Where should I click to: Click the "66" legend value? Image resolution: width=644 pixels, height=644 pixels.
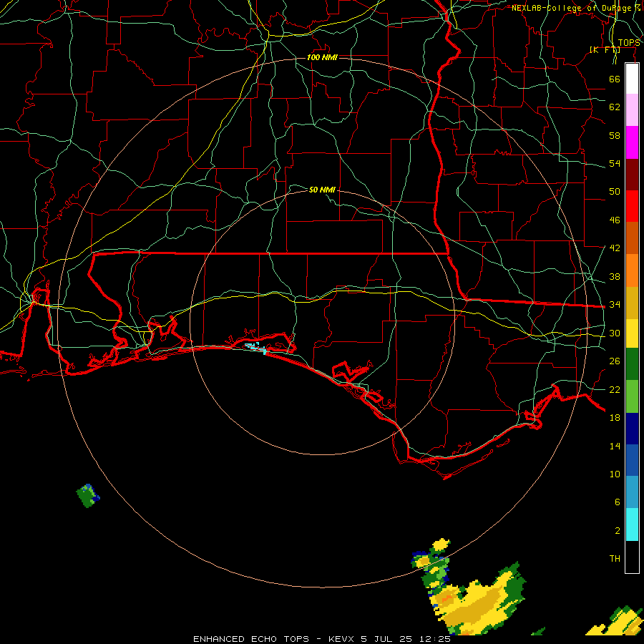tap(615, 79)
